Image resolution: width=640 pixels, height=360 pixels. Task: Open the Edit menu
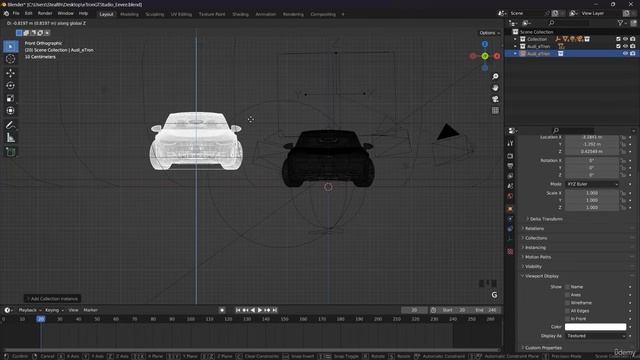click(x=29, y=13)
